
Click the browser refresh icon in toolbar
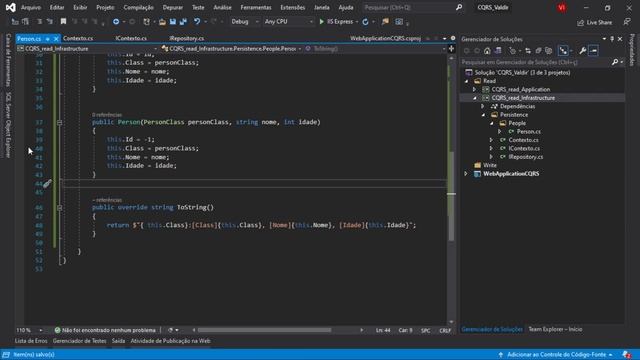click(x=365, y=22)
